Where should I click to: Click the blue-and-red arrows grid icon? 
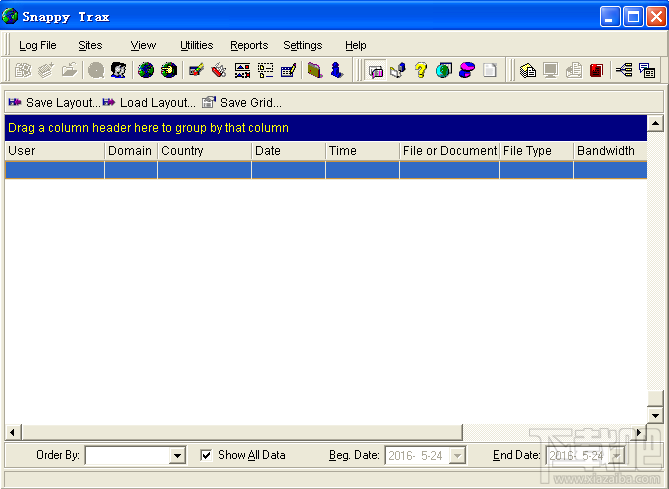click(242, 70)
